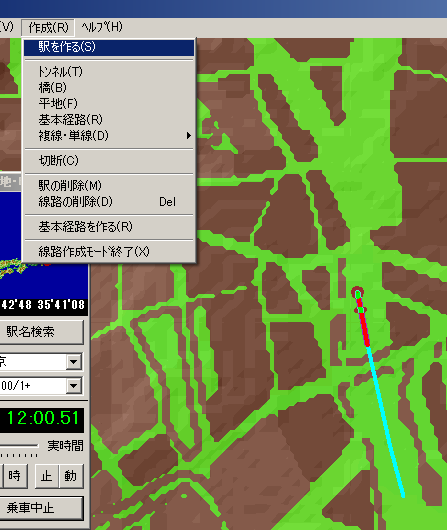
Task: Click the 実時間 speed slider track
Action: click(x=19, y=446)
